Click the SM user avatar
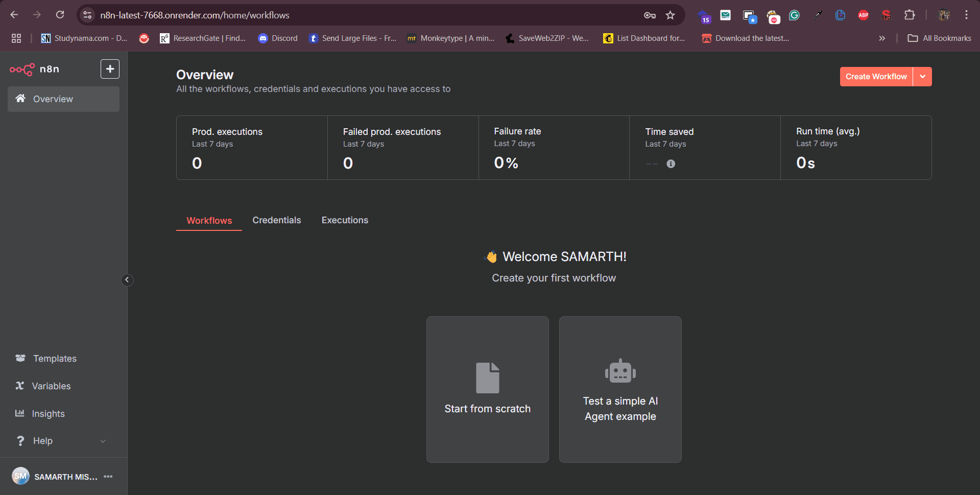Screen dimensions: 980x495 click(20, 476)
